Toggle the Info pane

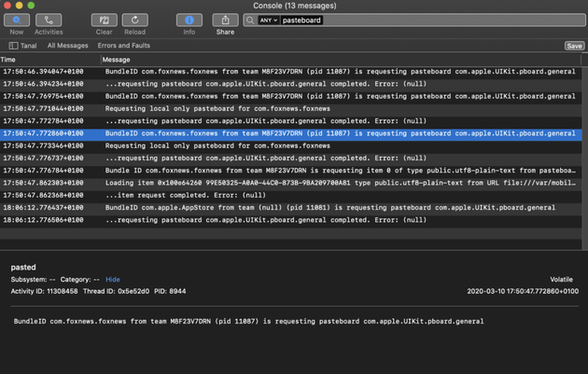189,20
